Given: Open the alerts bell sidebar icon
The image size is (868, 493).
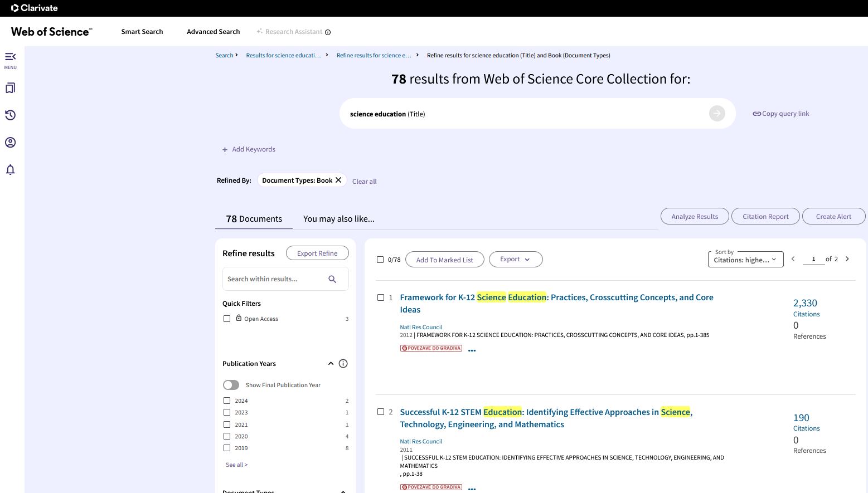Looking at the screenshot, I should click(10, 170).
